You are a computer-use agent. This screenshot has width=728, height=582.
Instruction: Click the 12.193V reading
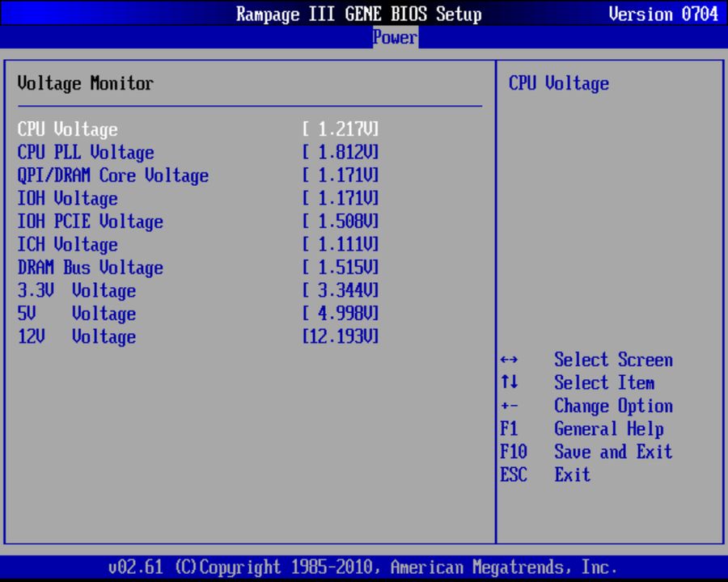click(x=341, y=336)
